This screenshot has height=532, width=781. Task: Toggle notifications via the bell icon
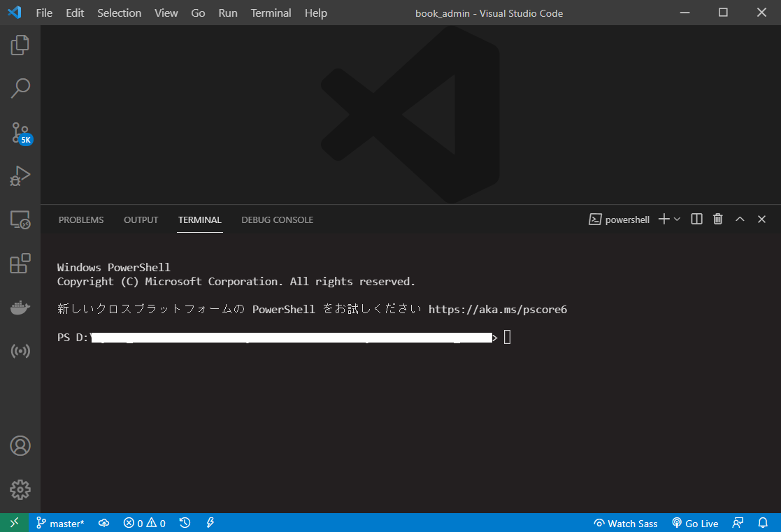click(761, 522)
